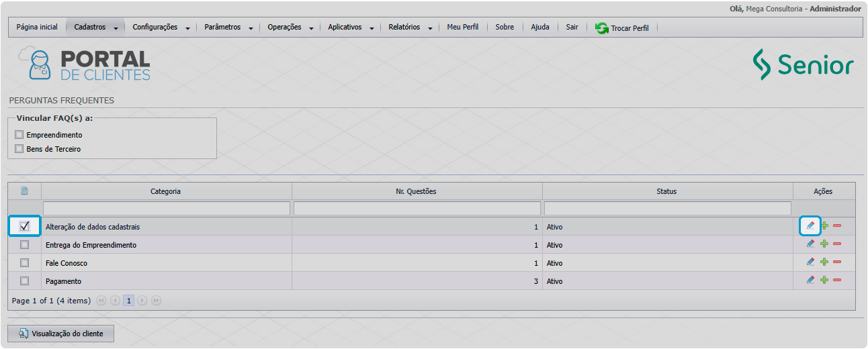
Task: Open Meu Perfil
Action: pos(463,28)
